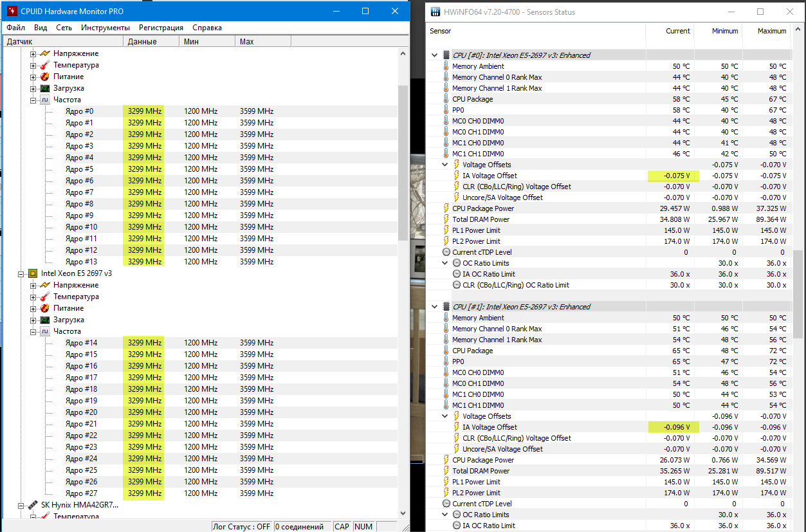Click the chip icon beside Intel Xeon E5 2697 v3

[32, 273]
